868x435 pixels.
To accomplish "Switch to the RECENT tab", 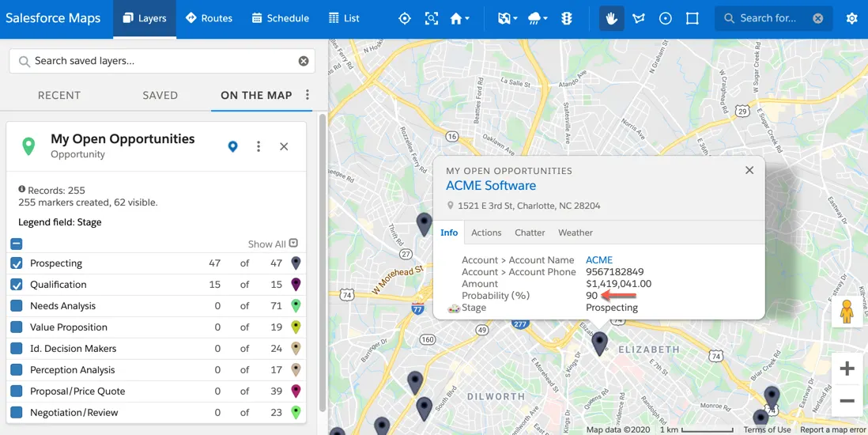I will point(59,96).
